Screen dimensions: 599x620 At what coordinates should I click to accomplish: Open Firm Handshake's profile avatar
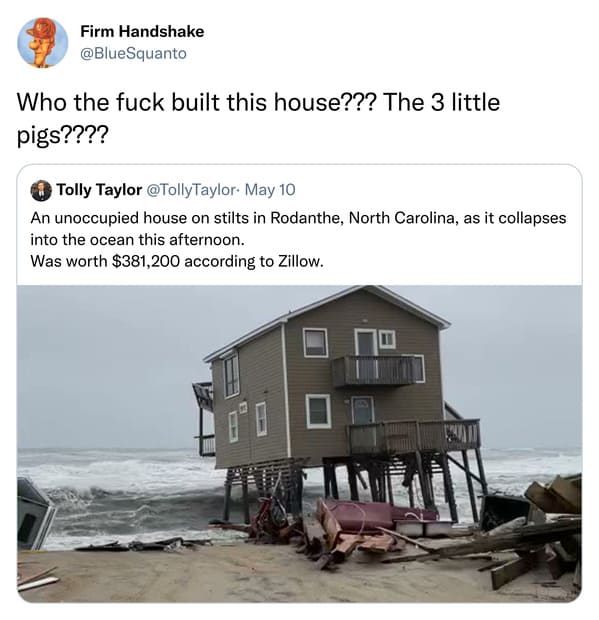43,43
